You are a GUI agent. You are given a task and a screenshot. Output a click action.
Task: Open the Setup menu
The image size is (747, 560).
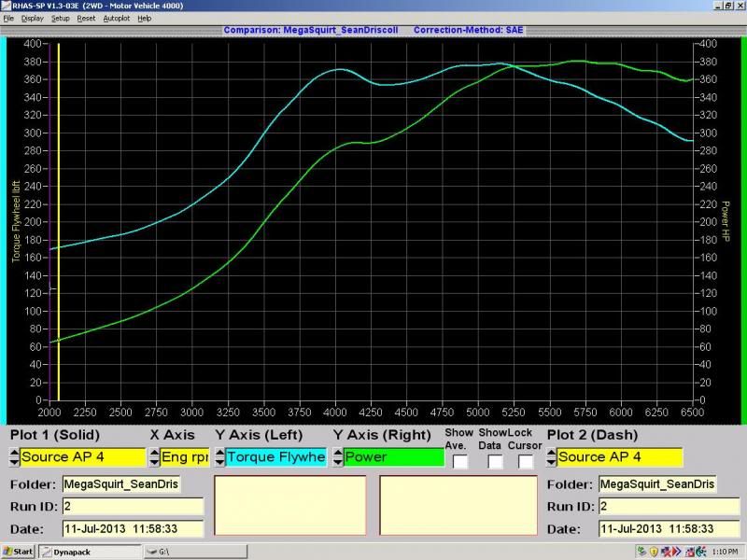[x=60, y=18]
